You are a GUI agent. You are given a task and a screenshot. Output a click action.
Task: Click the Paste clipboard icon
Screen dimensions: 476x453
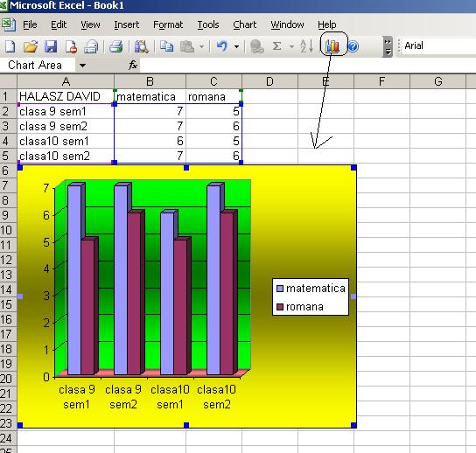pos(187,46)
